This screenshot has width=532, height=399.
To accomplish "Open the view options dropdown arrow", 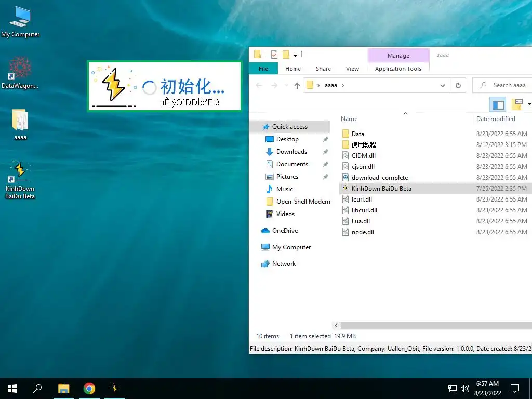I will (x=529, y=104).
